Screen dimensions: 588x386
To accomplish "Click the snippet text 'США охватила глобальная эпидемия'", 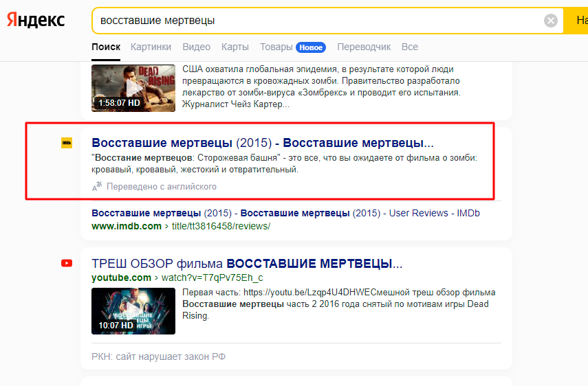I will tap(321, 87).
